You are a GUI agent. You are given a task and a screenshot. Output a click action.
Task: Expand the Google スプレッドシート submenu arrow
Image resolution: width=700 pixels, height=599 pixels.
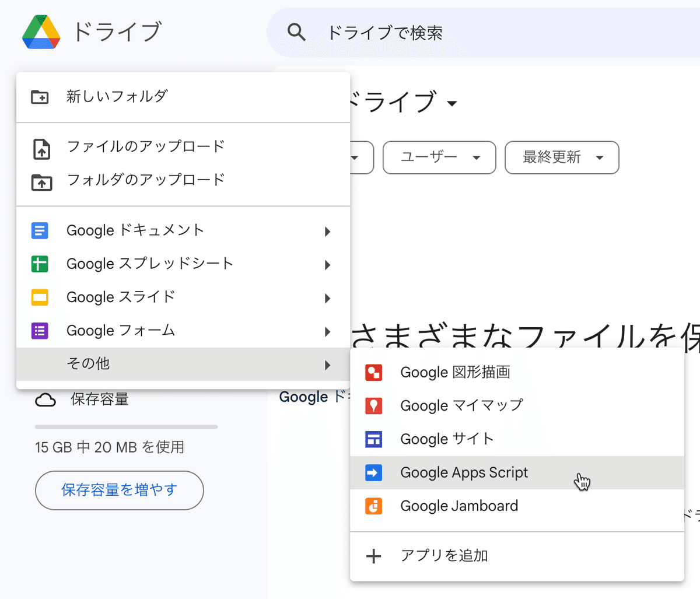[328, 265]
